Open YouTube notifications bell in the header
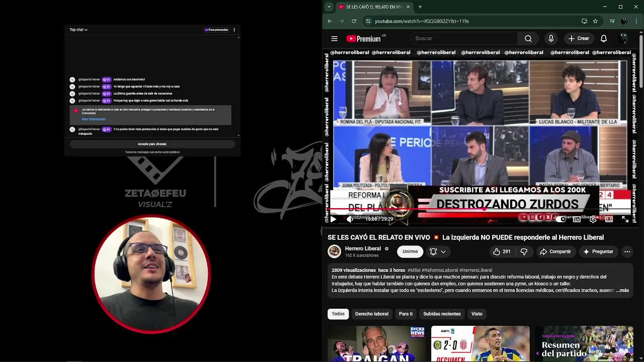This screenshot has height=362, width=644. tap(604, 39)
